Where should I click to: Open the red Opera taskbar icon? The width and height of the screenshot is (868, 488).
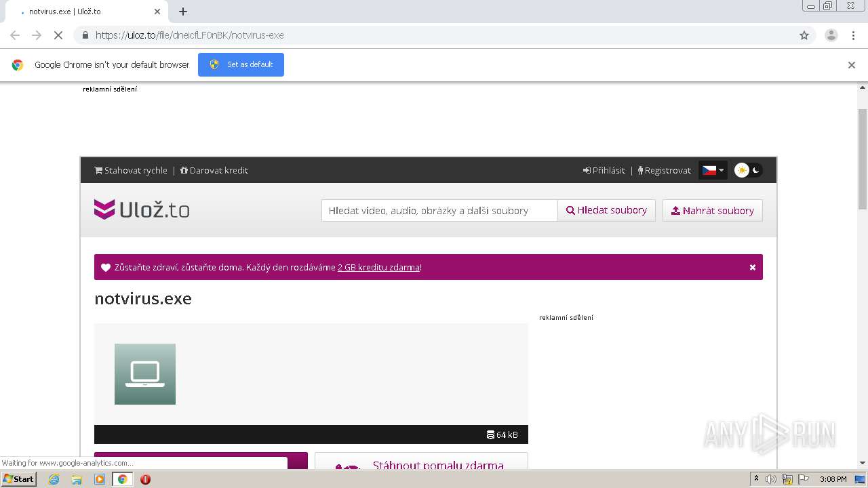pos(145,479)
